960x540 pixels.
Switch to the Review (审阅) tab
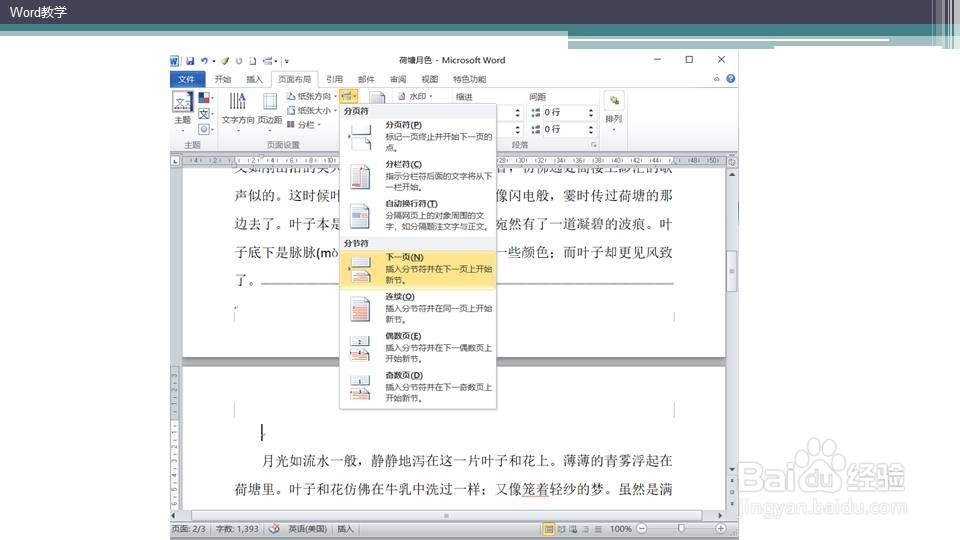tap(398, 79)
